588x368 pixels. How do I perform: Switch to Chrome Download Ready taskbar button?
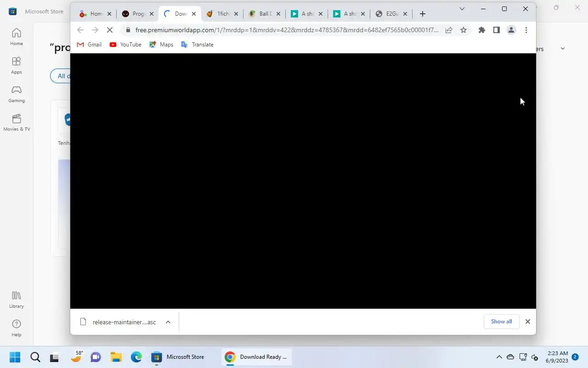(x=256, y=357)
